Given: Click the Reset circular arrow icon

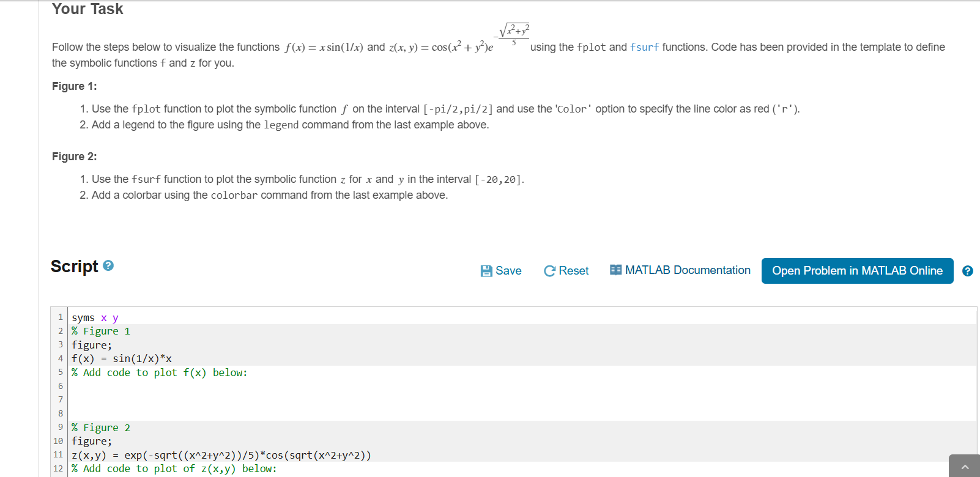Looking at the screenshot, I should click(549, 271).
